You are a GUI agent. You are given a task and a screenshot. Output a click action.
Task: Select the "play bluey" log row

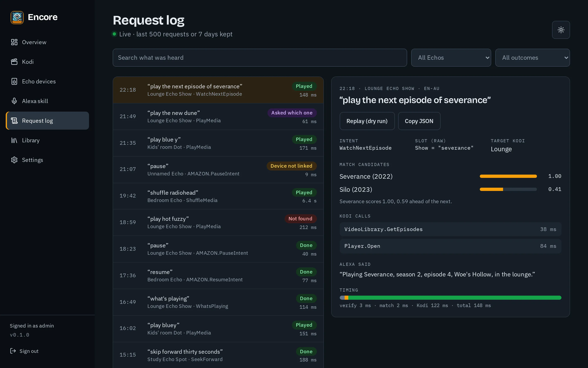pos(218,329)
